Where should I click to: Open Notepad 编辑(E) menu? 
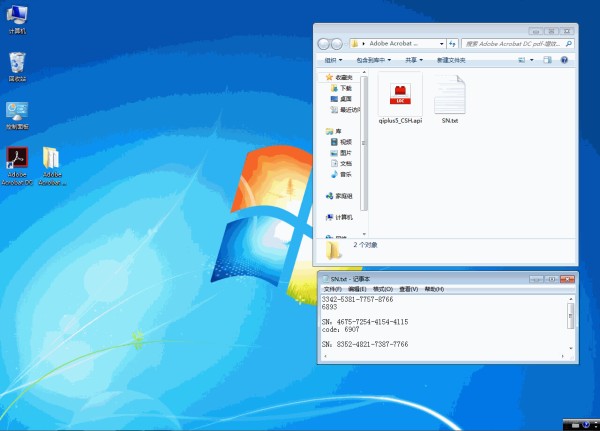pos(357,289)
